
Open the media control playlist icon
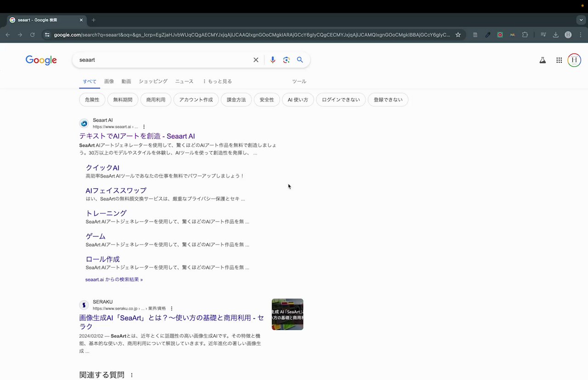543,35
